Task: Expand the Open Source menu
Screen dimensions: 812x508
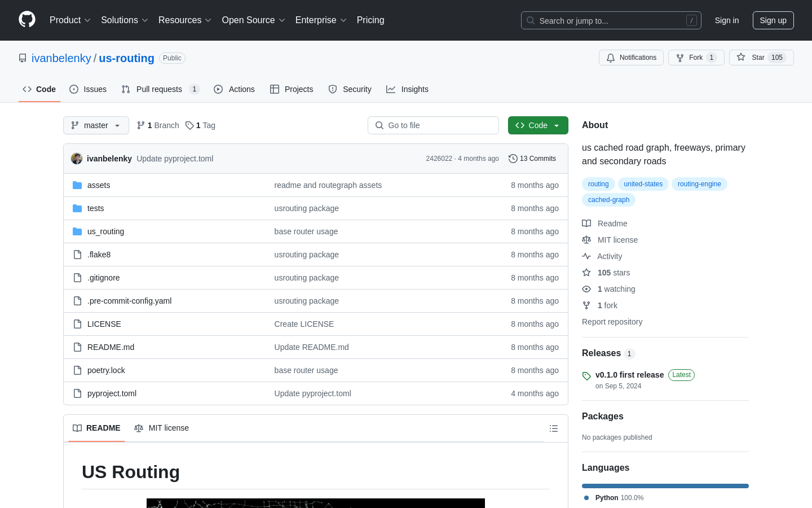Action: click(x=254, y=20)
